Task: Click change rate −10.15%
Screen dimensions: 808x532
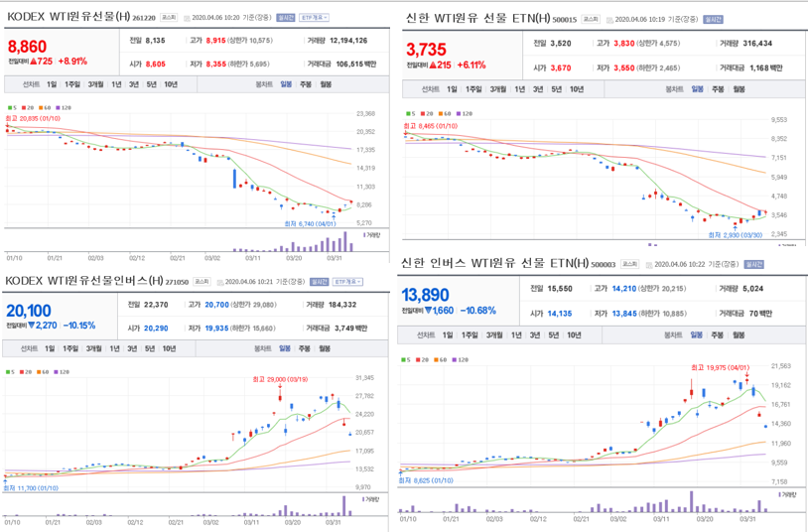Action: 79,326
